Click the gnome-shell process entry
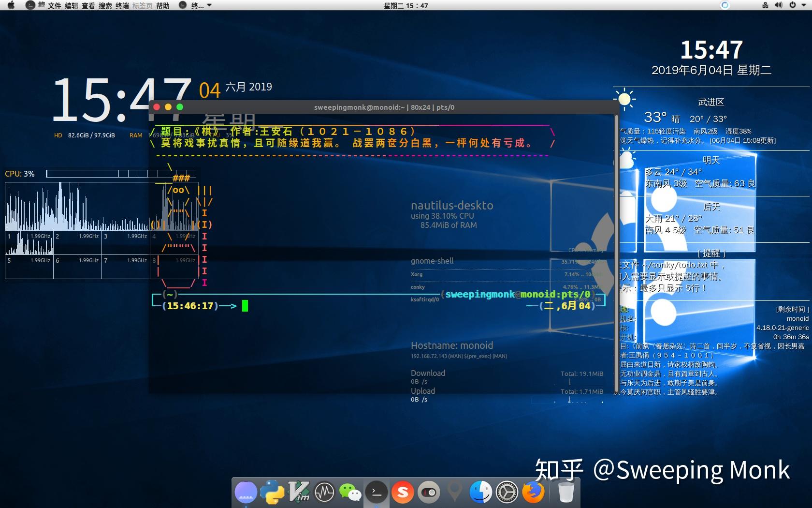 tap(432, 261)
